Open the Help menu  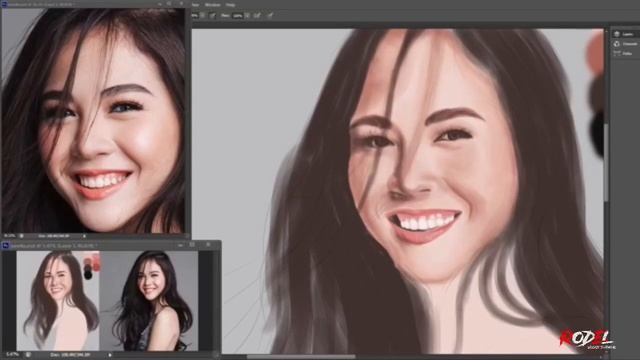(x=230, y=5)
